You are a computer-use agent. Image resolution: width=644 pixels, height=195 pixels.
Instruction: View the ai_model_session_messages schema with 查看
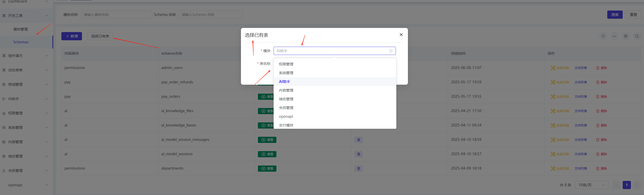point(267,140)
